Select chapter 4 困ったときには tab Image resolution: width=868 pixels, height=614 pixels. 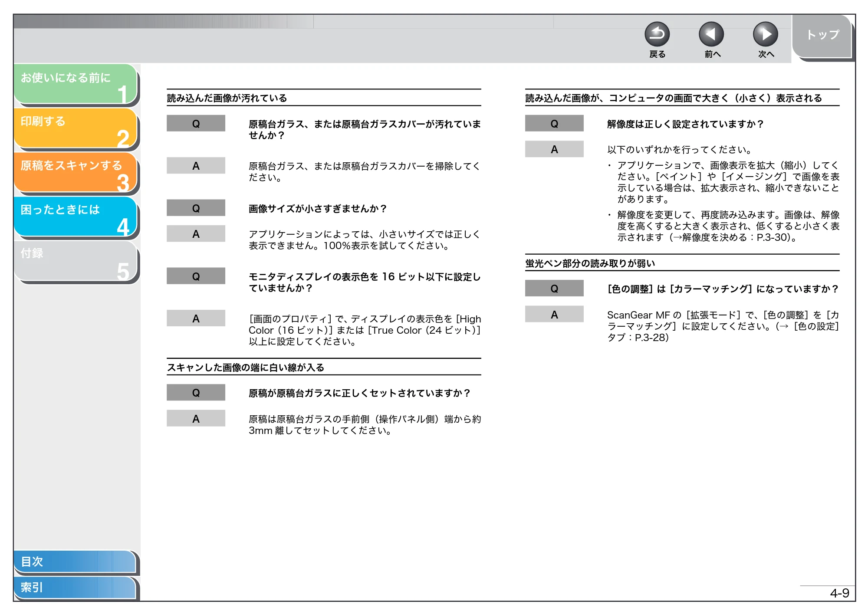76,217
